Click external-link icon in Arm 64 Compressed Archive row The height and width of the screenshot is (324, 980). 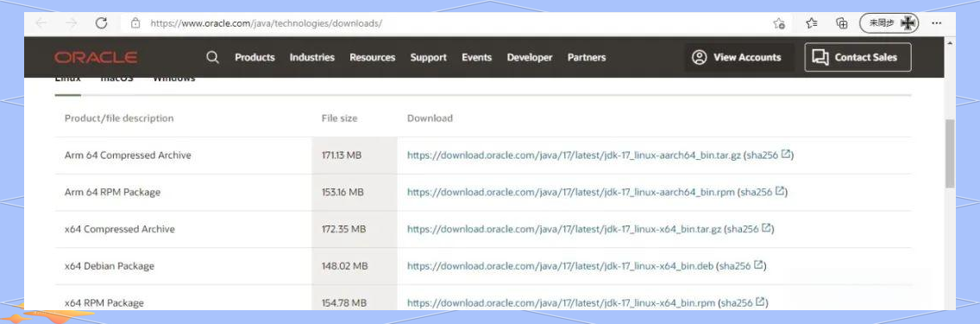click(786, 154)
